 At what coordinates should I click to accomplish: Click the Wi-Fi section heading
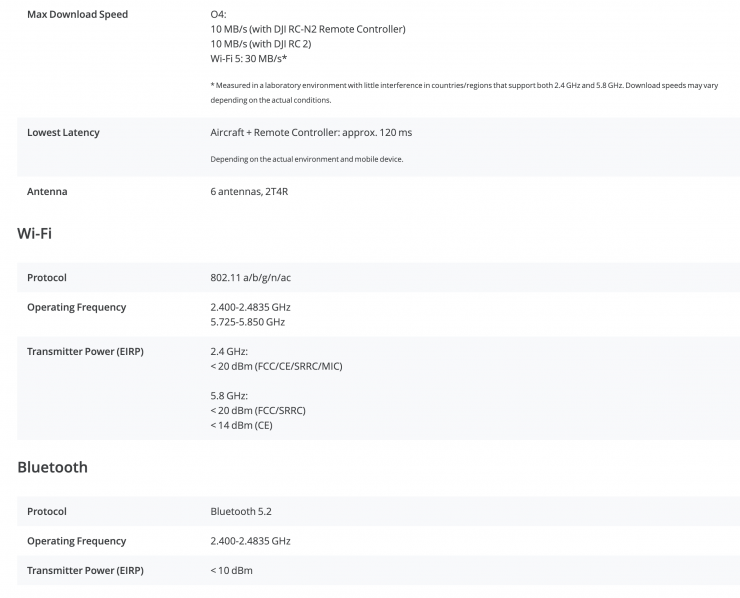point(35,233)
